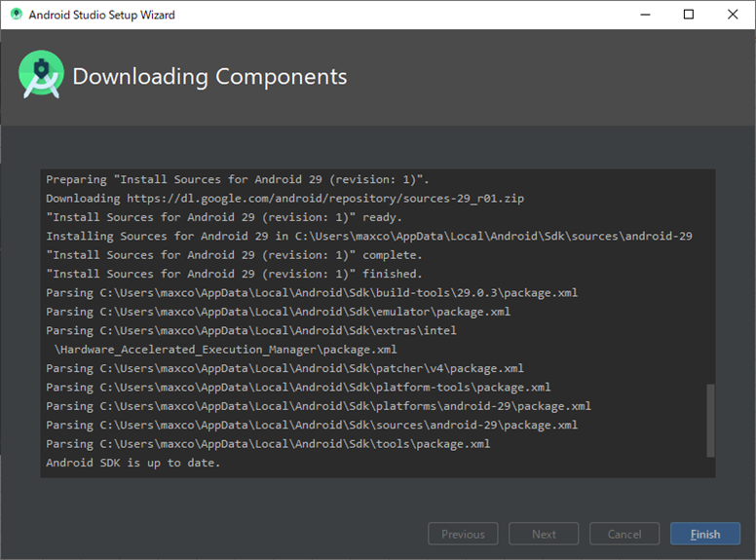Minimize the Setup Wizard window
Screen dimensions: 756x560
coord(645,15)
